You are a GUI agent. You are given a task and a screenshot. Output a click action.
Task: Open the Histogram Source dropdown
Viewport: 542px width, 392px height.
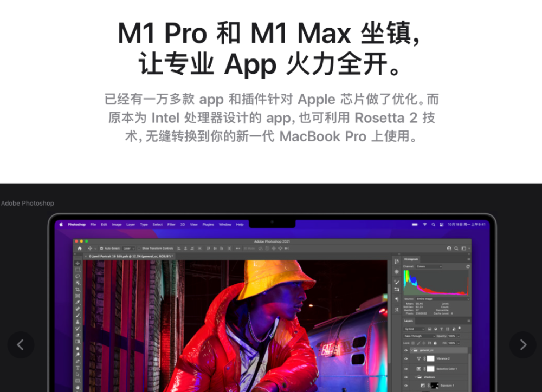[442, 299]
